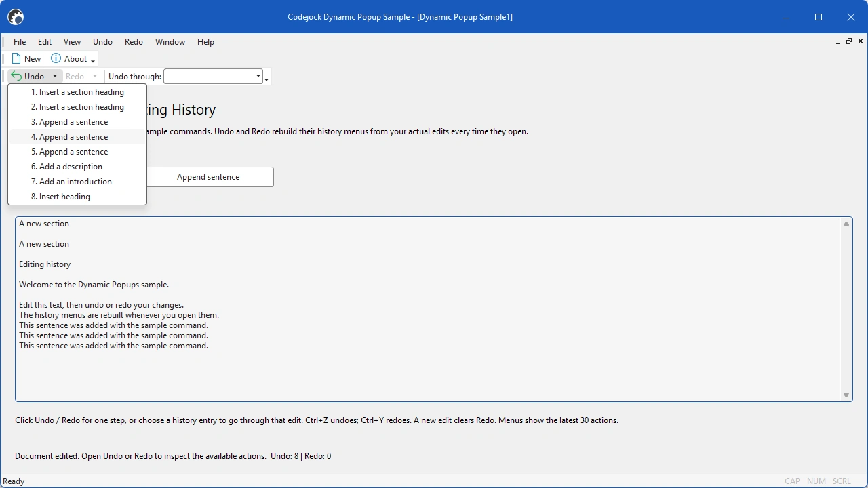Click the text editor scroll down arrow
This screenshot has width=868, height=488.
tap(846, 395)
